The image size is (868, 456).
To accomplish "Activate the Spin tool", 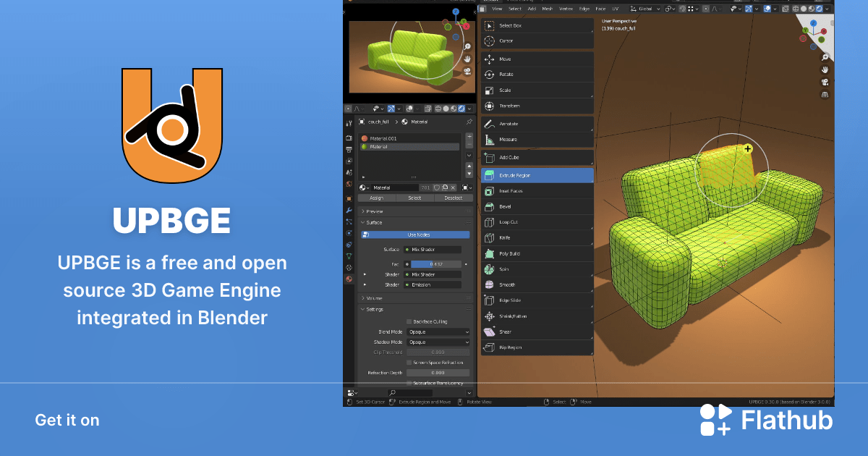I will click(x=537, y=269).
